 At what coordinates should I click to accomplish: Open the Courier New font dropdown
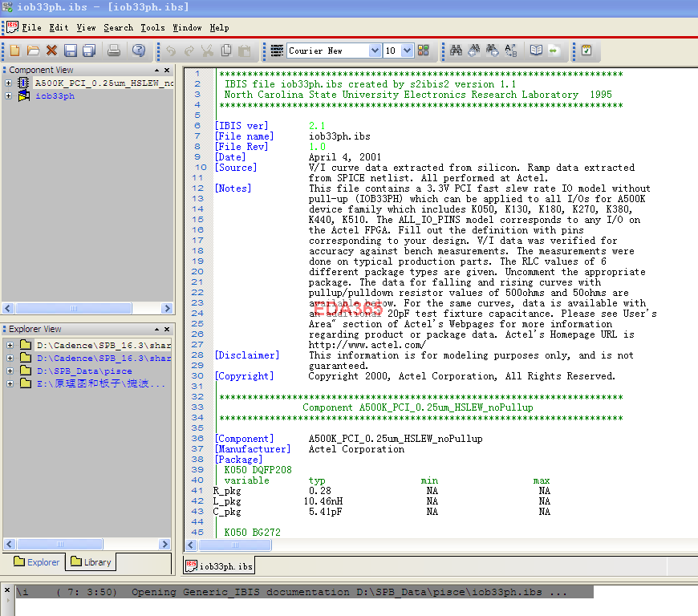tap(375, 51)
